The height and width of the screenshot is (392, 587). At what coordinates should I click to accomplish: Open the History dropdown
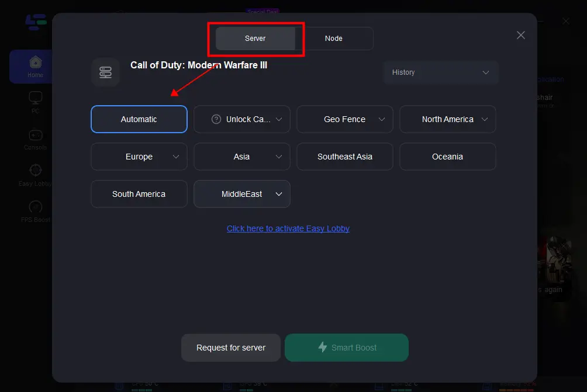pos(441,72)
